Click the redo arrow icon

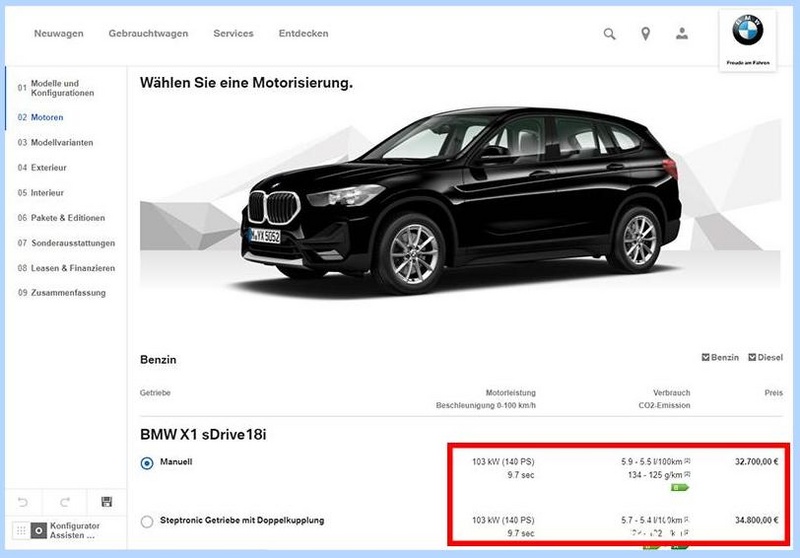65,502
